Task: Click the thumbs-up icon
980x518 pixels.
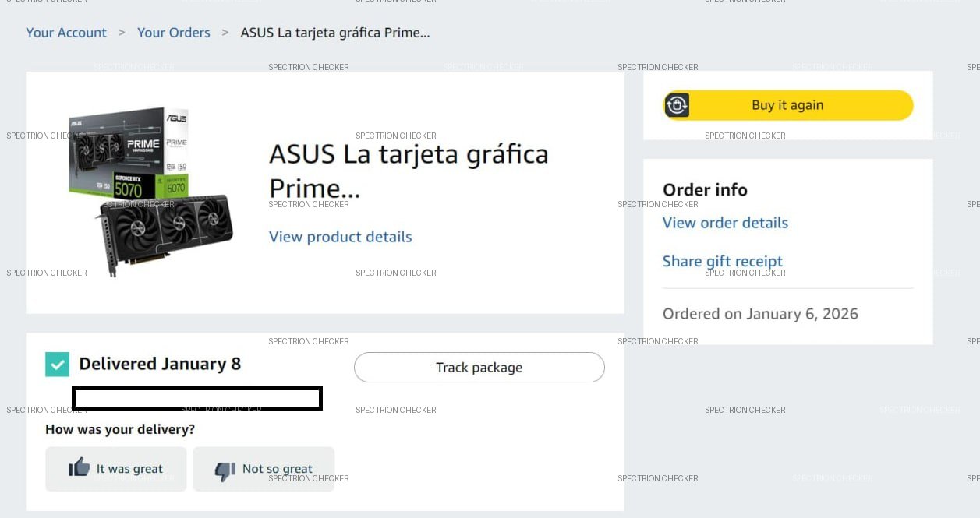Action: pyautogui.click(x=79, y=467)
